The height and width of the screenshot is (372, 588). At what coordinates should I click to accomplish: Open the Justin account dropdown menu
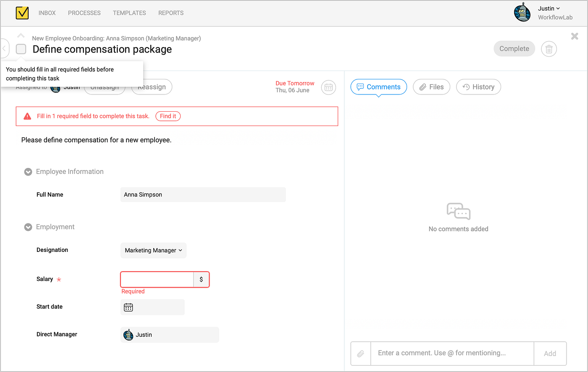point(549,8)
